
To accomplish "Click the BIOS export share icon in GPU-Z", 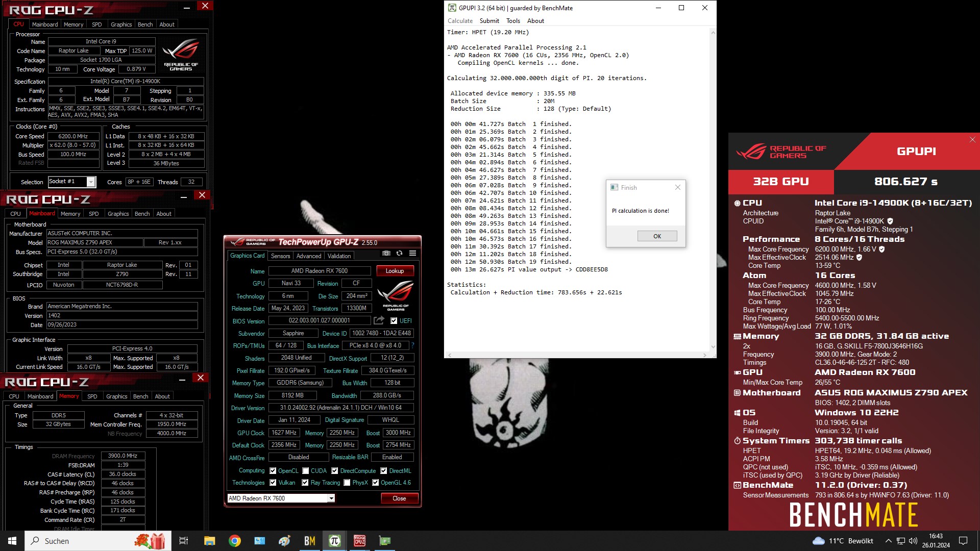I will (379, 320).
